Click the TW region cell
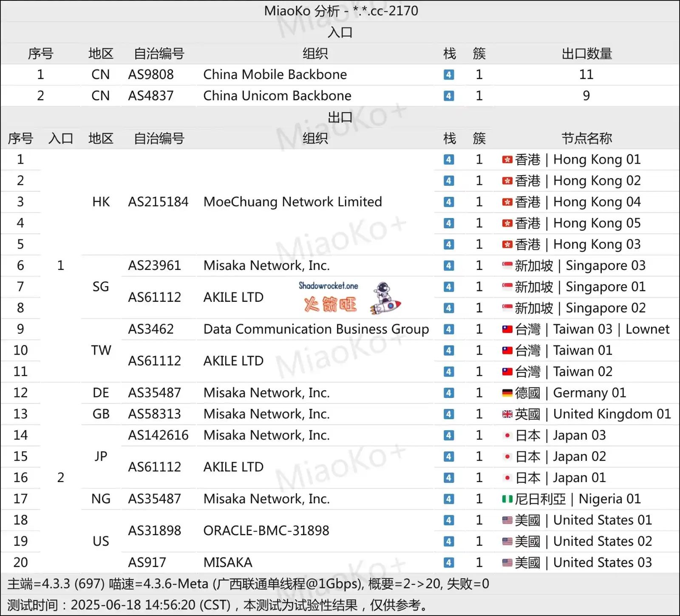 tap(101, 351)
